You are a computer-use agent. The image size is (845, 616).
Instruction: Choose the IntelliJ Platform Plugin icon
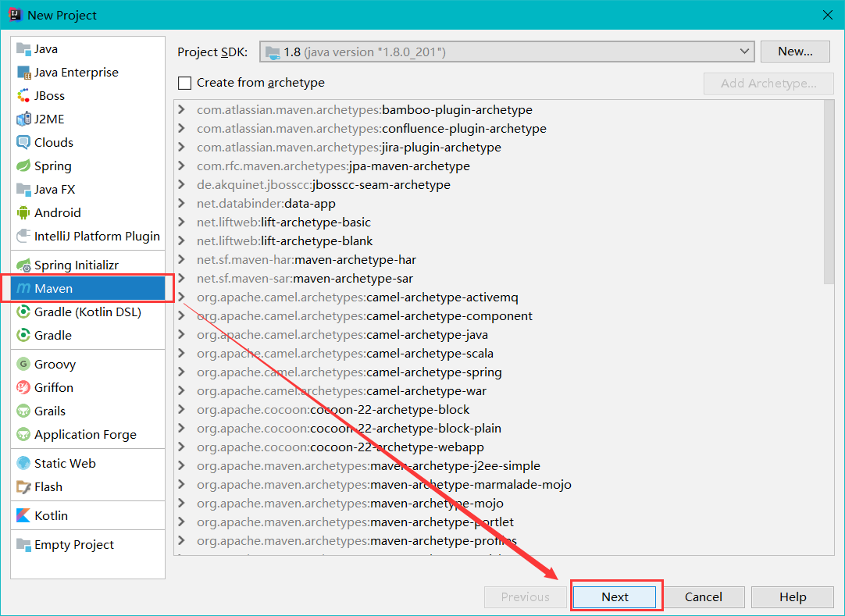point(23,236)
